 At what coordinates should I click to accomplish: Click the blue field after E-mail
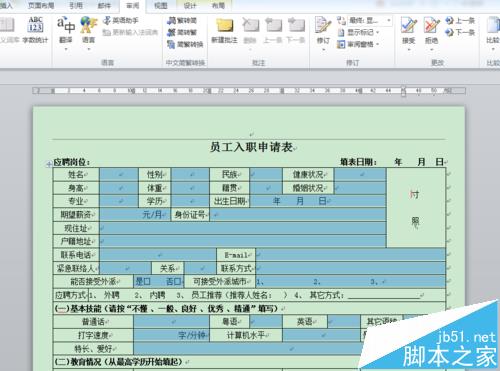pyautogui.click(x=350, y=255)
